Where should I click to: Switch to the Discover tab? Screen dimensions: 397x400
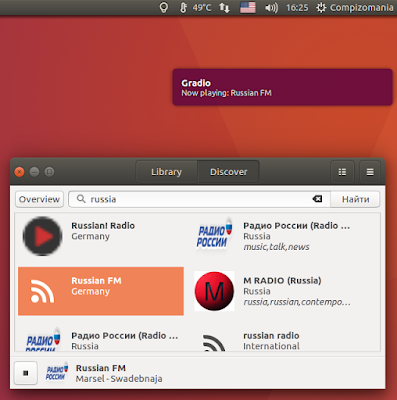point(228,172)
